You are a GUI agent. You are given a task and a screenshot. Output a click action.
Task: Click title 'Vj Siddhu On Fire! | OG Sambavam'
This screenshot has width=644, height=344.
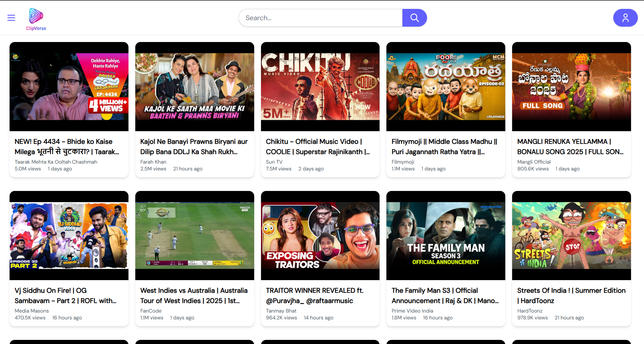point(66,295)
